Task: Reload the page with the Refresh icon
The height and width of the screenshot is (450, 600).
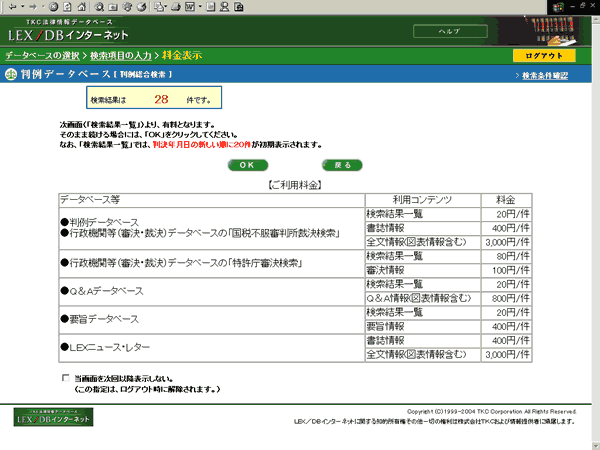Action: point(67,7)
